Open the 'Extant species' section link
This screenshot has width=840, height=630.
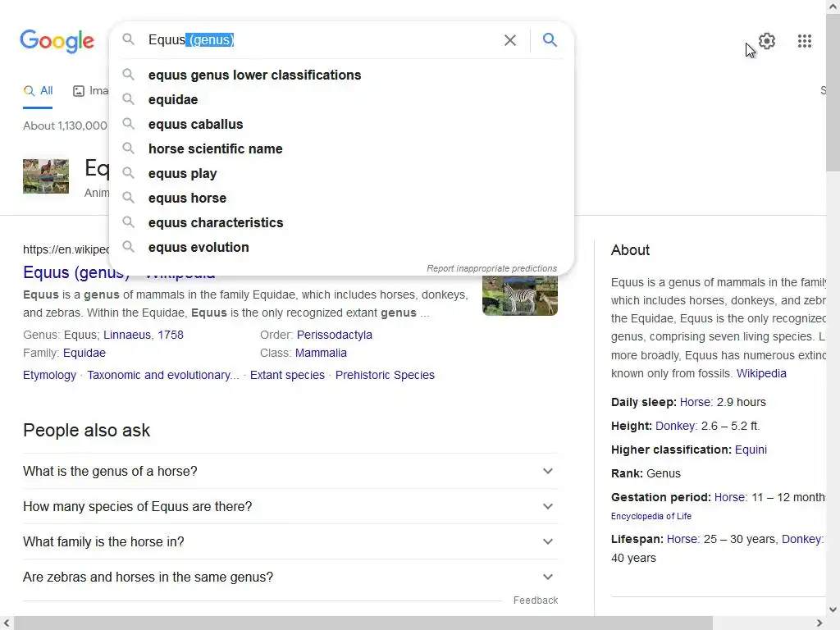point(287,375)
